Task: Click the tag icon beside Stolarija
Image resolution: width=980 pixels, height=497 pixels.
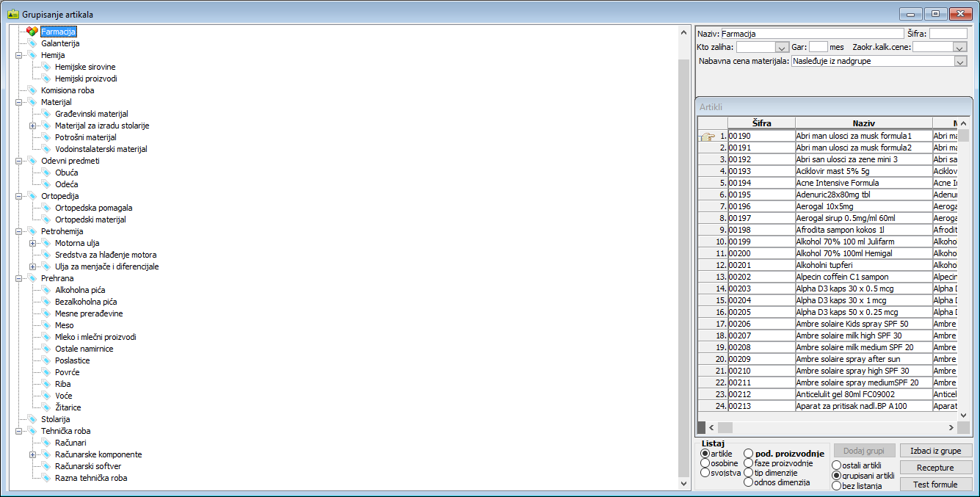Action: tap(32, 419)
